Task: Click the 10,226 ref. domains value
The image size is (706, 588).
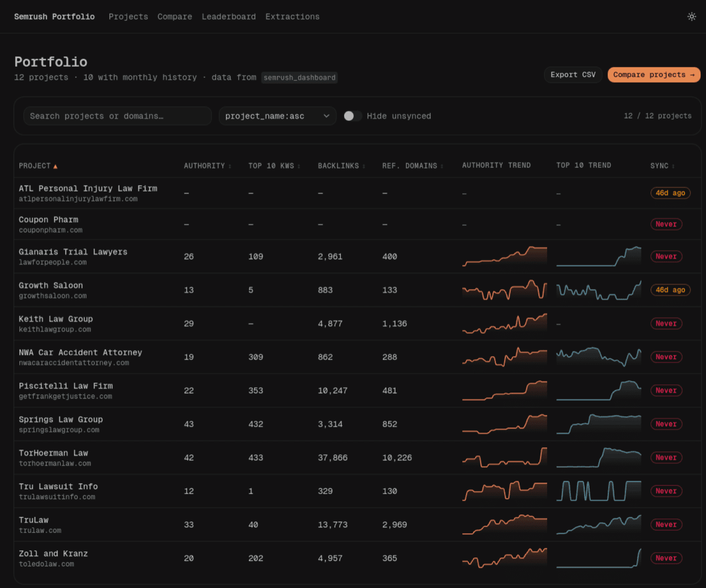Action: tap(397, 458)
